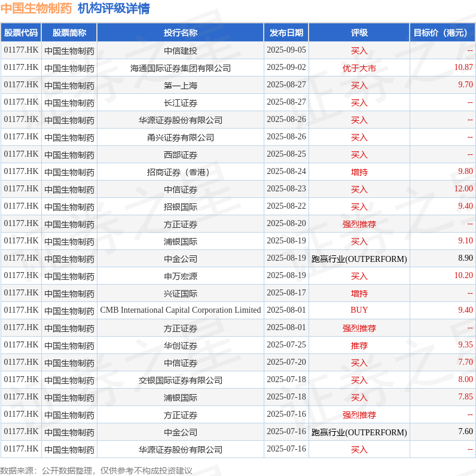Click the target price 9.10
Image resolution: width=476 pixels, height=476 pixels.
point(465,240)
